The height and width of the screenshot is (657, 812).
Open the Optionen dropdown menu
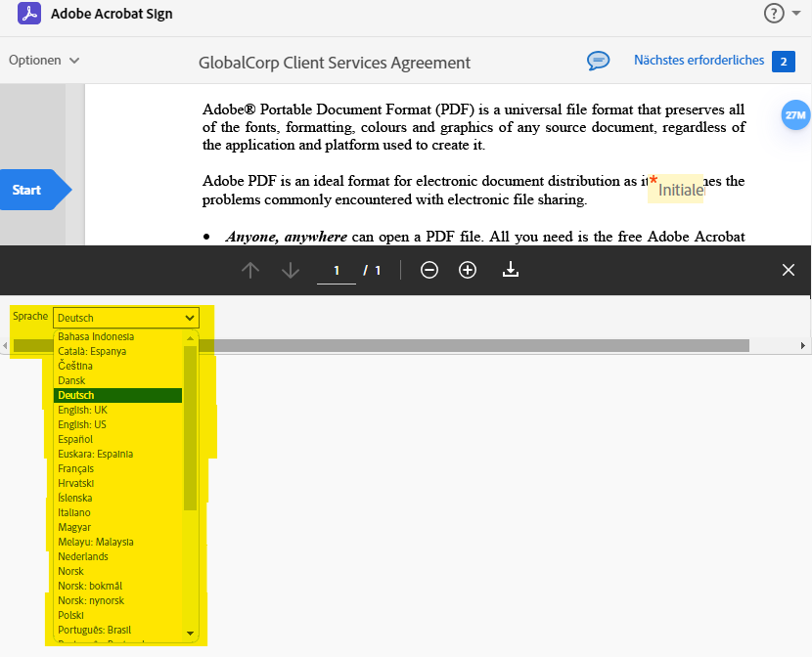tap(44, 60)
